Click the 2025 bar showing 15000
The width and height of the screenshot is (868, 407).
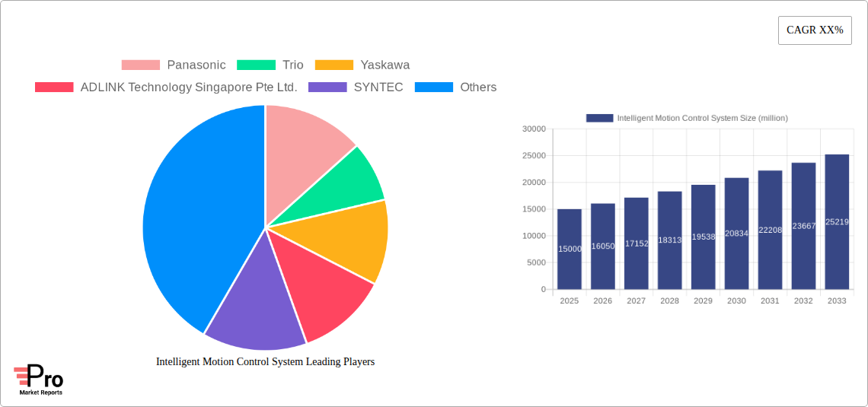[x=570, y=249]
